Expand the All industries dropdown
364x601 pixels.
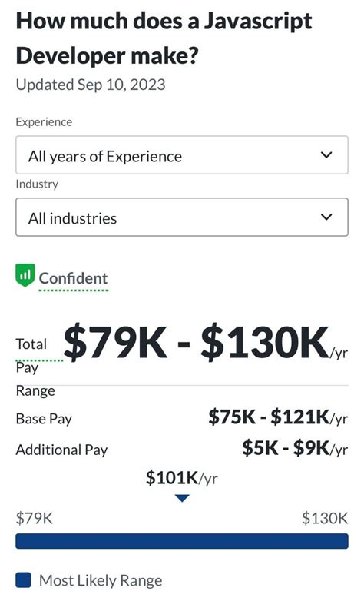182,217
